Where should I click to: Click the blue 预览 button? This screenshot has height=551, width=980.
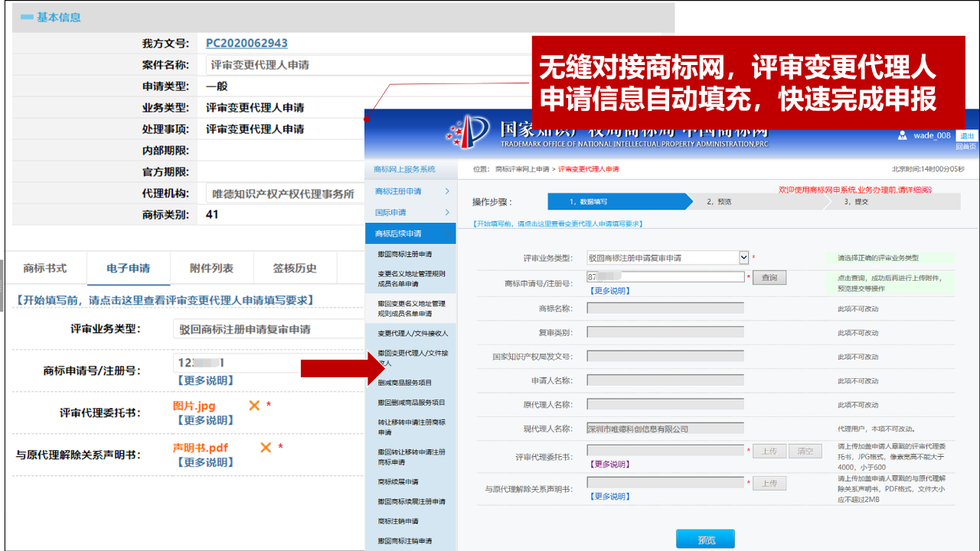point(705,539)
